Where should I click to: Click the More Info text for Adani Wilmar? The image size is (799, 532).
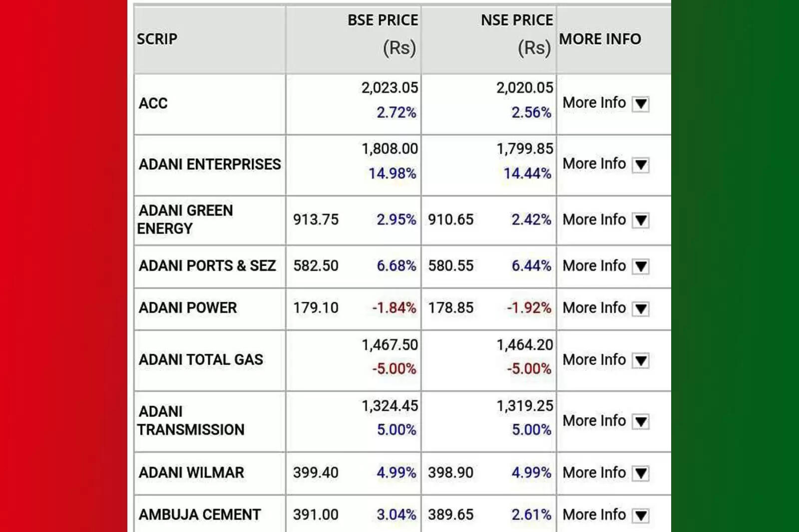594,472
